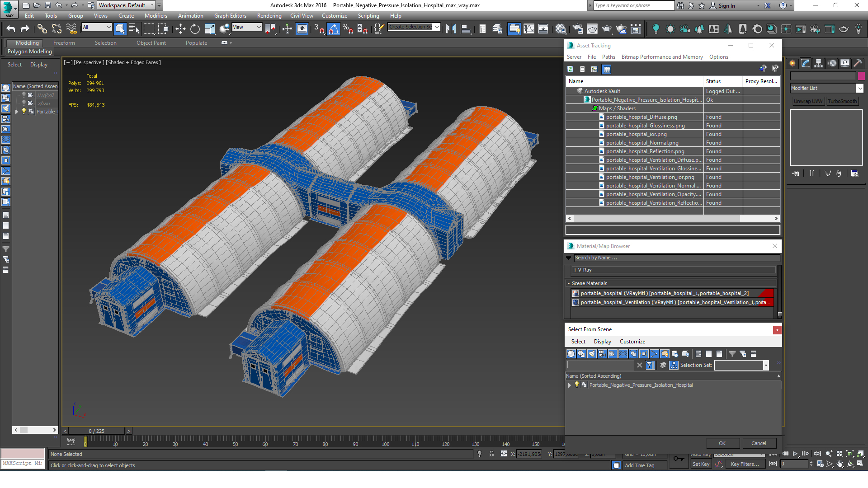The height and width of the screenshot is (488, 868).
Task: Click the Undo arrow icon
Action: coord(11,29)
